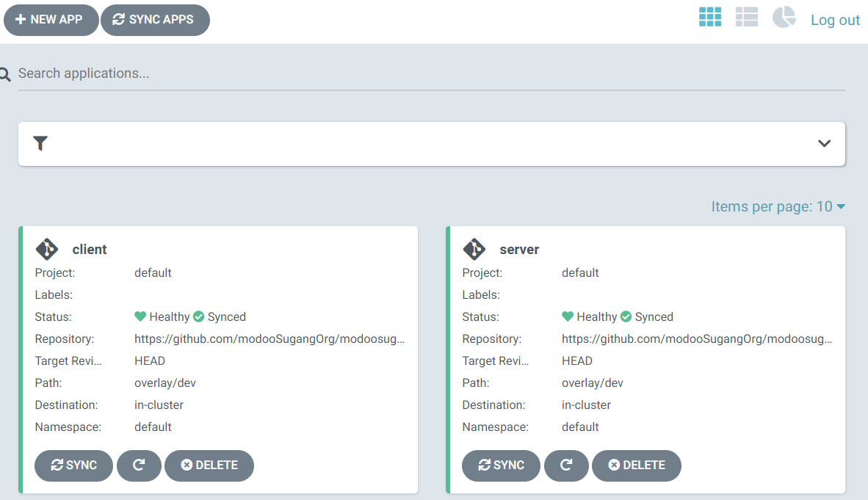Image resolution: width=868 pixels, height=500 pixels.
Task: Switch to tiles grid view
Action: click(x=709, y=17)
